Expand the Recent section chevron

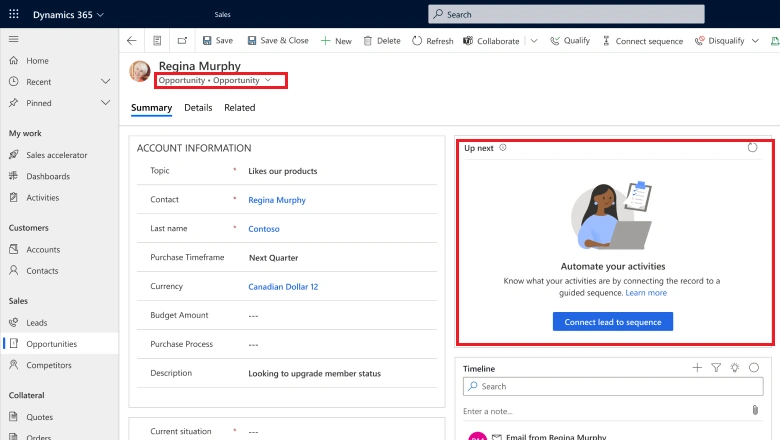(105, 82)
